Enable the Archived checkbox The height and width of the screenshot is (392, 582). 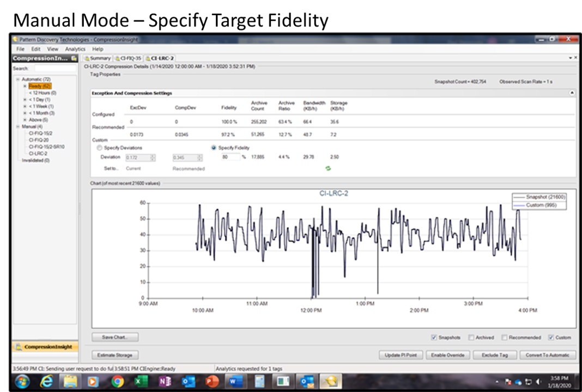pyautogui.click(x=471, y=337)
